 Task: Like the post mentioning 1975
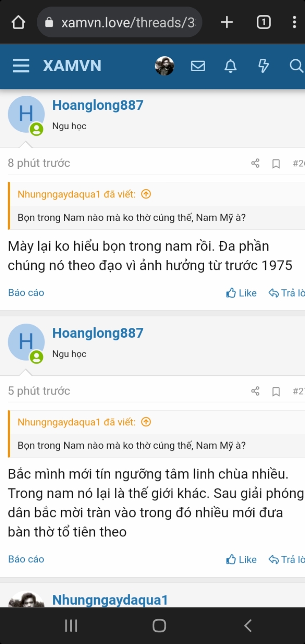[x=241, y=293]
